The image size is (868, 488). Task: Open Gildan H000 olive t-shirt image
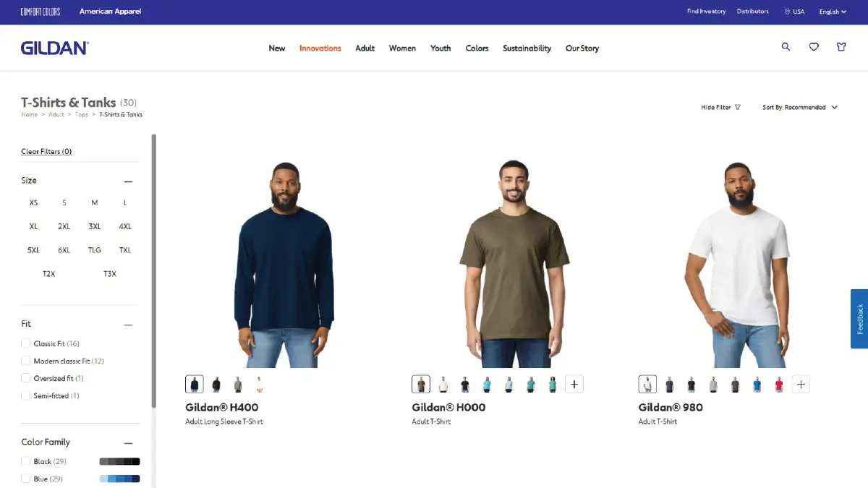[514, 264]
